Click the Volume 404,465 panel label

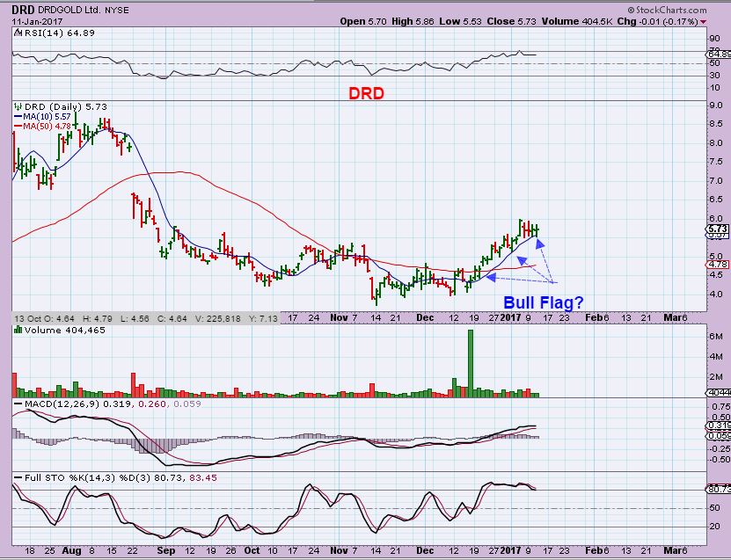65,330
